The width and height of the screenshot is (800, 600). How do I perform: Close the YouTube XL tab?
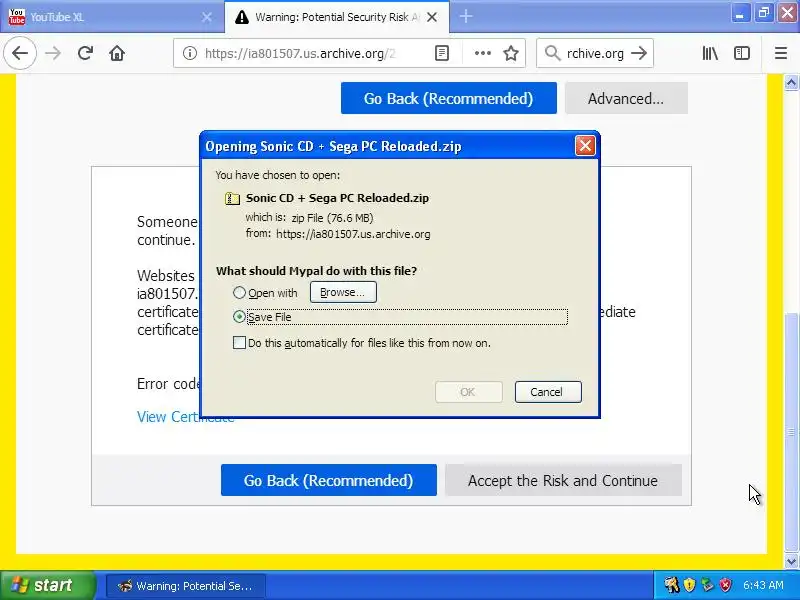[x=207, y=17]
